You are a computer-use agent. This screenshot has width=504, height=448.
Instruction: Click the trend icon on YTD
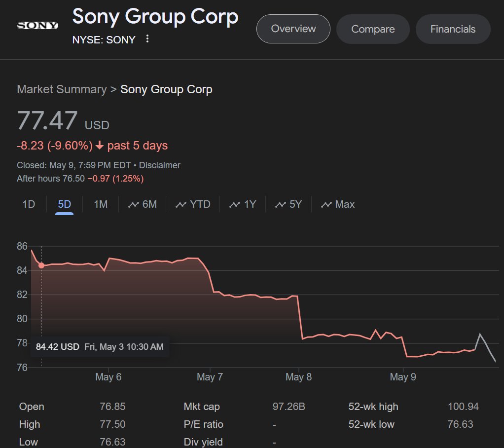click(x=181, y=205)
